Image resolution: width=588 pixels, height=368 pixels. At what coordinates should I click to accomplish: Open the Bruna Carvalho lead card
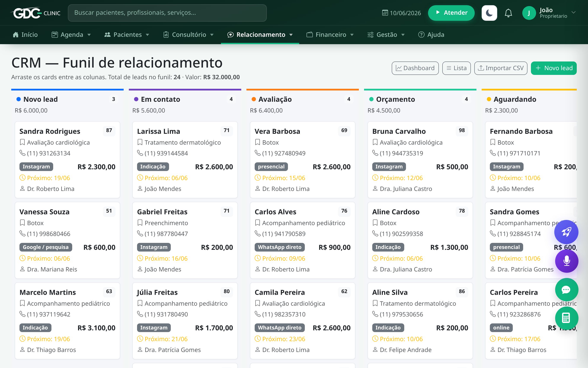pos(420,160)
